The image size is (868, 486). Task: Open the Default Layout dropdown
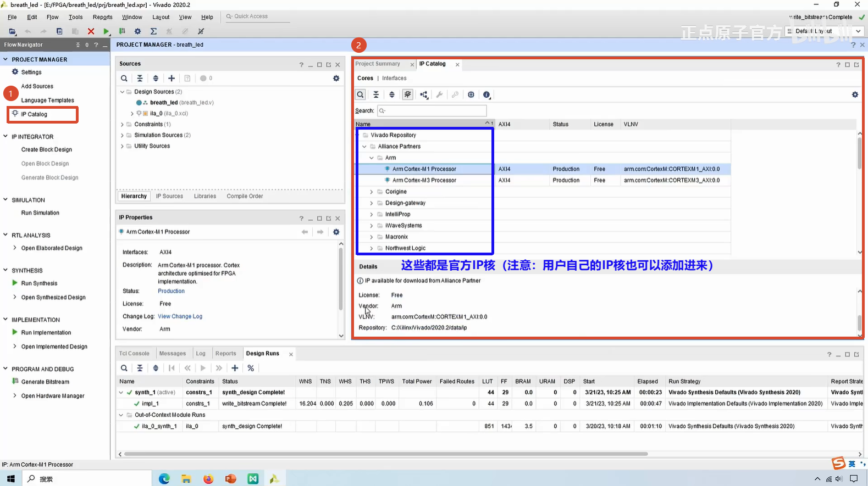825,31
